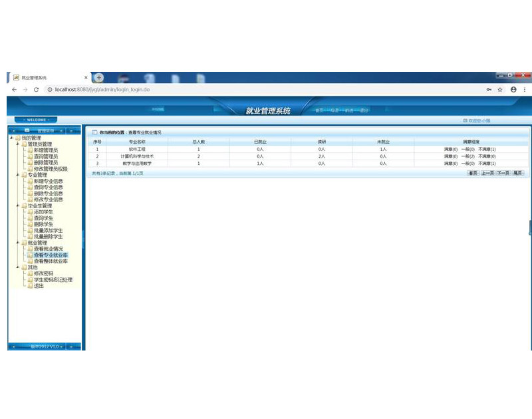Select 批量添加学生 in the sidebar

click(x=49, y=230)
